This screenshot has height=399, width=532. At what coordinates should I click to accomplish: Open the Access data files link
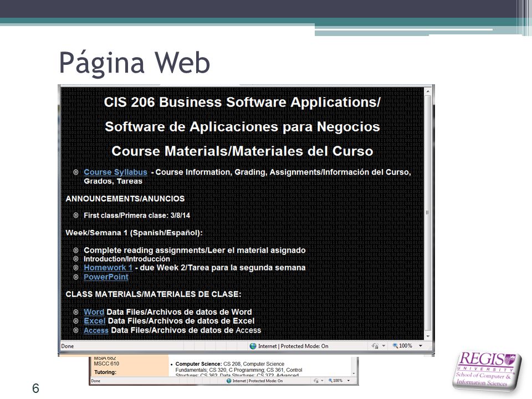point(96,330)
